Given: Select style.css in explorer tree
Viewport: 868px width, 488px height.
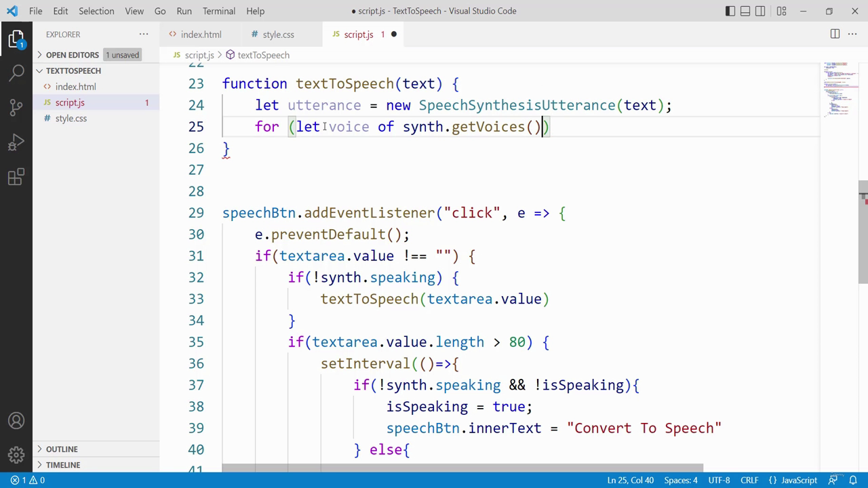Looking at the screenshot, I should click(x=96, y=118).
